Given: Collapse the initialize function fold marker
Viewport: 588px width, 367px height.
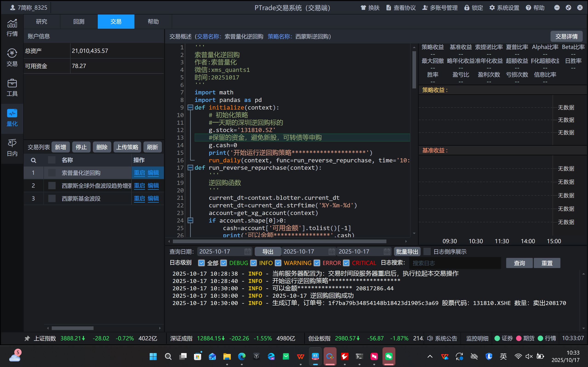Looking at the screenshot, I should tap(190, 107).
